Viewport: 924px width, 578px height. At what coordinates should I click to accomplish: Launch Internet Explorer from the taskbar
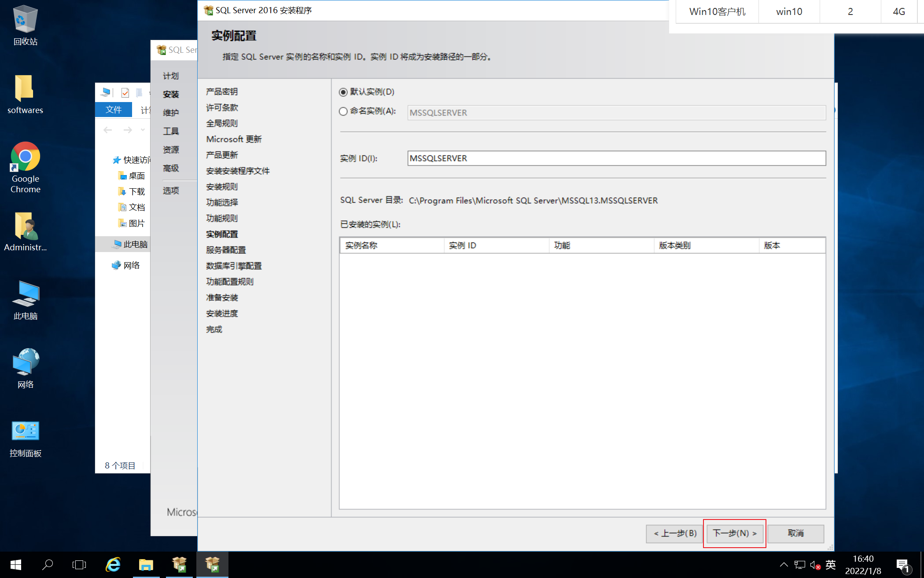(x=113, y=565)
